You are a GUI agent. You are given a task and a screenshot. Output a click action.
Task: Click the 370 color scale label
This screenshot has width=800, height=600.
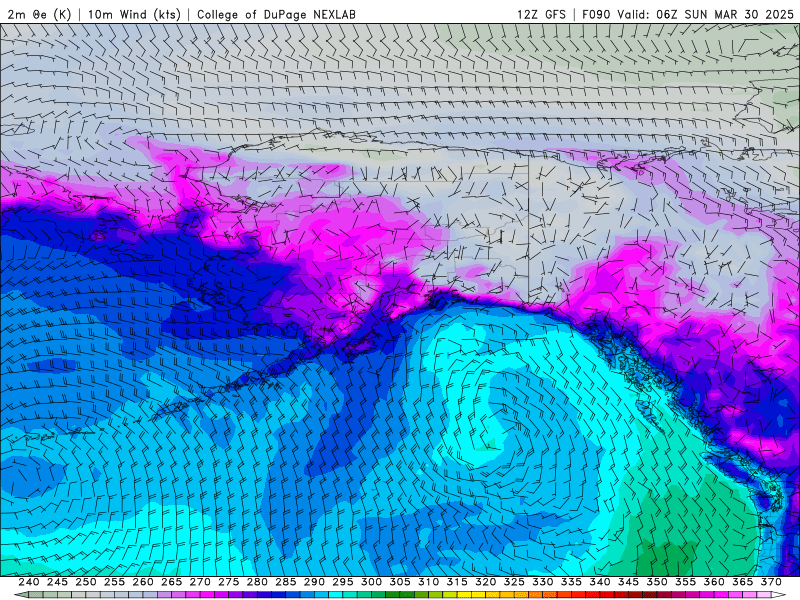pyautogui.click(x=771, y=582)
